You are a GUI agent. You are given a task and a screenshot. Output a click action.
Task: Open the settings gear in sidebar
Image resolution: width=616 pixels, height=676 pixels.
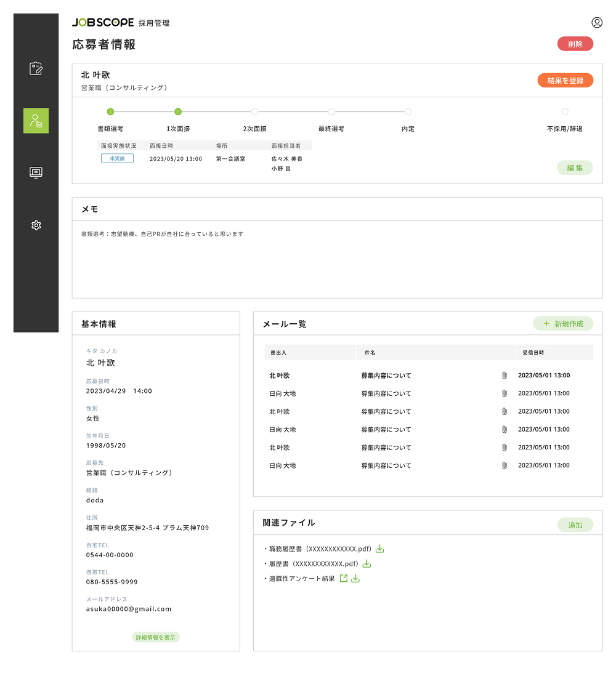click(x=36, y=225)
